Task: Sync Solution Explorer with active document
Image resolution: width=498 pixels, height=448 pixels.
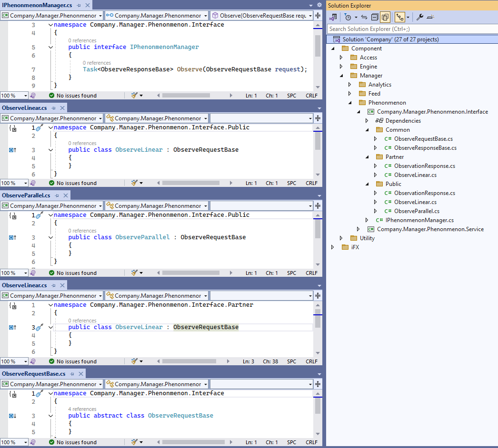Action: click(364, 17)
